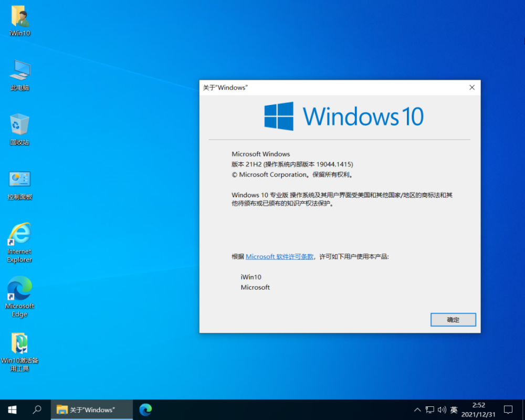Open the Windows Start menu
525x420 pixels.
[x=13, y=409]
